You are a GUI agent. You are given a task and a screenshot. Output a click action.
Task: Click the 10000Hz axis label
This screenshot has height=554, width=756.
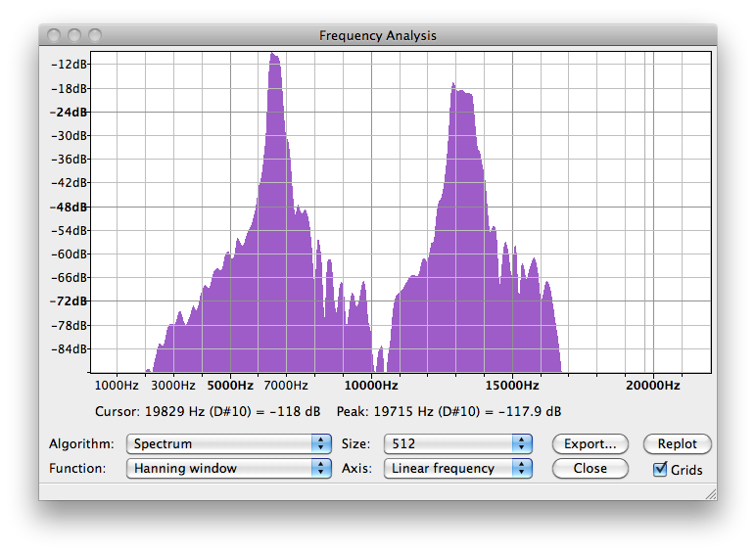tap(371, 386)
